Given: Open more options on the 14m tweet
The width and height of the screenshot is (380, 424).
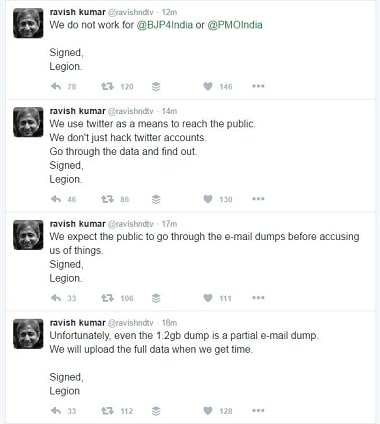Looking at the screenshot, I should [x=258, y=199].
